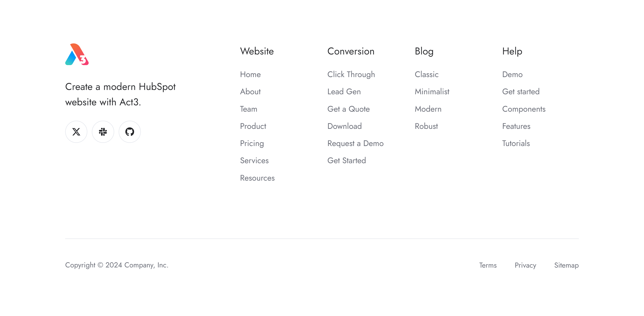The image size is (644, 316).
Task: Go to the Sitemap link
Action: [566, 265]
